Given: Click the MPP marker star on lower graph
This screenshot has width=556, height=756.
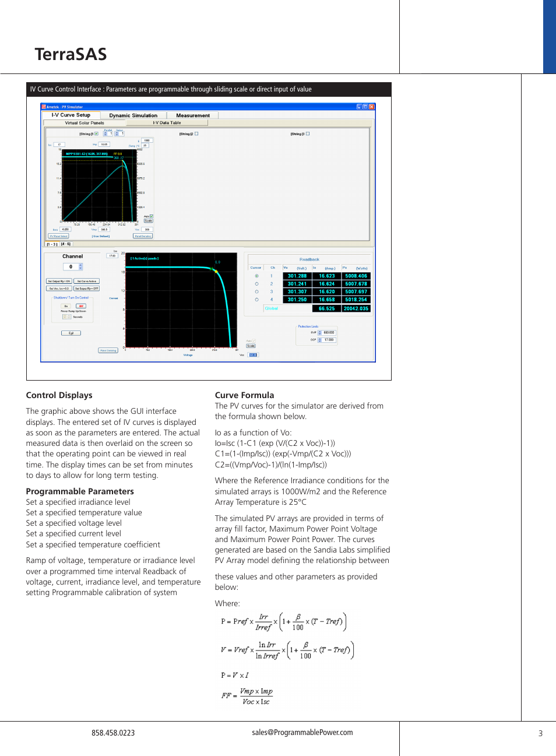Looking at the screenshot, I should coord(216,271).
